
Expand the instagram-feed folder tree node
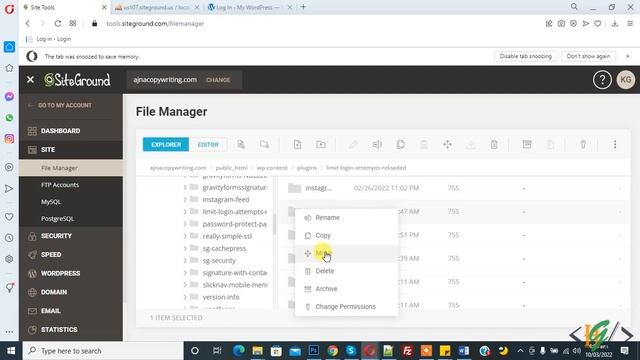(x=185, y=200)
